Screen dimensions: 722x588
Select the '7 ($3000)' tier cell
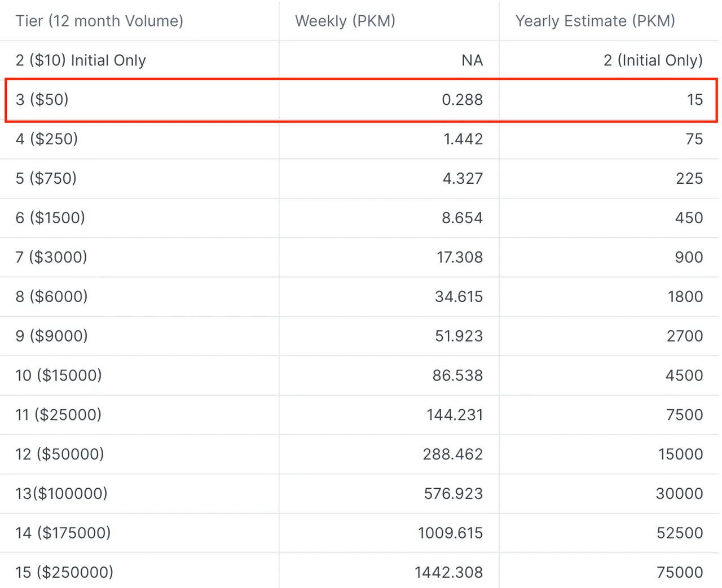pyautogui.click(x=51, y=257)
